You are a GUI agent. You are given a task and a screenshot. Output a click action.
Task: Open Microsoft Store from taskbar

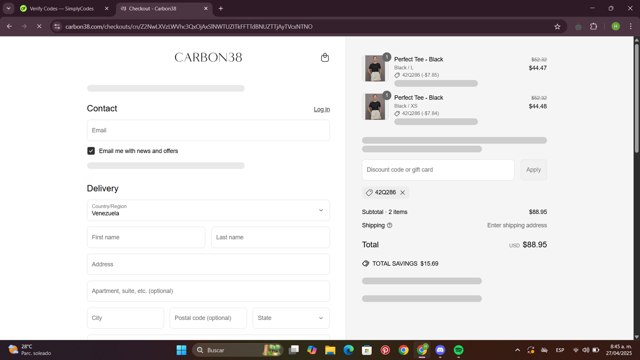click(x=367, y=350)
